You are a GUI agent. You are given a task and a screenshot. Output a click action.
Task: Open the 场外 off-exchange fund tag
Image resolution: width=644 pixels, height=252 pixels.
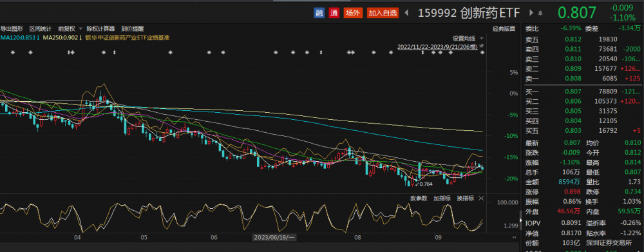(x=353, y=13)
